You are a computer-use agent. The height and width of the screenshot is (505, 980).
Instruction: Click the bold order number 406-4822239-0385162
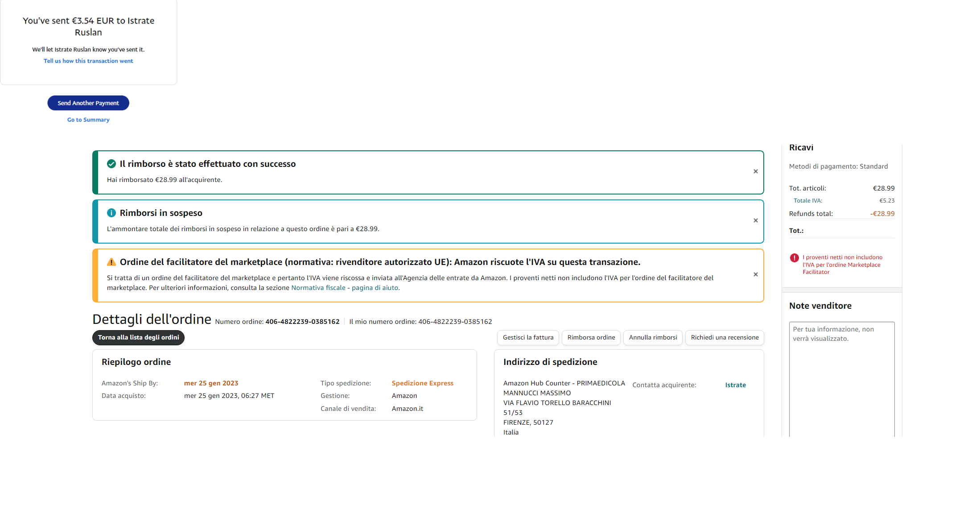pyautogui.click(x=302, y=322)
